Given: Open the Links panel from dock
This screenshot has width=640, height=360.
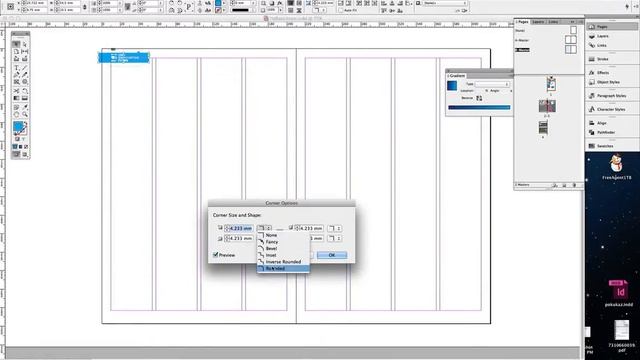Looking at the screenshot, I should pyautogui.click(x=612, y=45).
